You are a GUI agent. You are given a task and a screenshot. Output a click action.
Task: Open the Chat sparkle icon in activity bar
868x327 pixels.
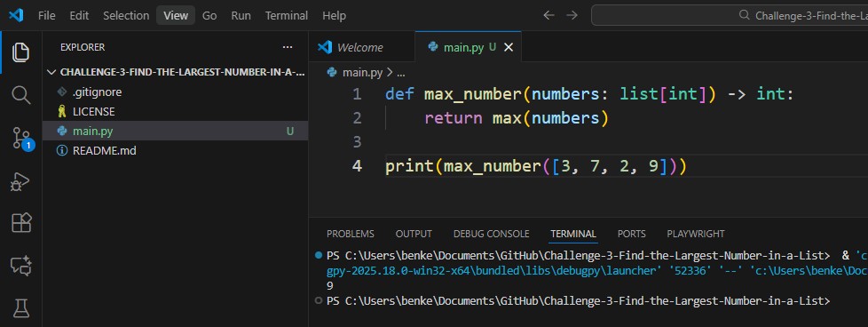coord(21,266)
